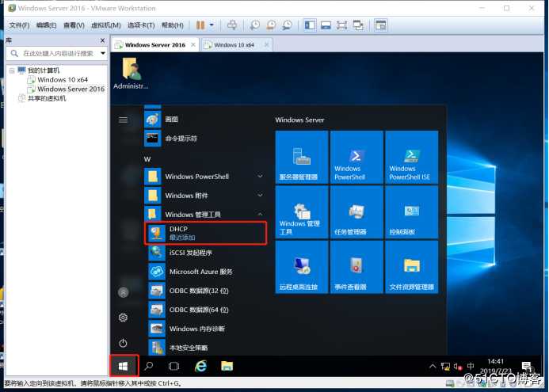Show hidden tray icons chevron
Viewport: 549px width, 392px height.
point(433,366)
